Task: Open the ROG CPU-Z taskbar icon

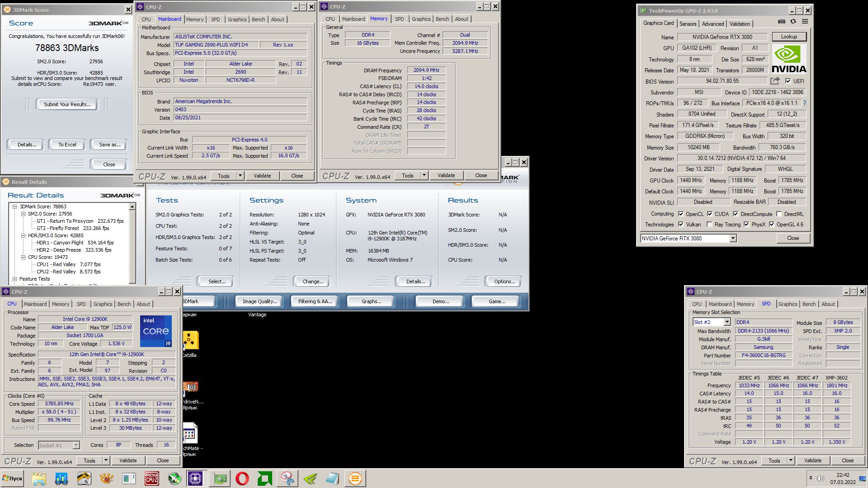Action: click(151, 479)
